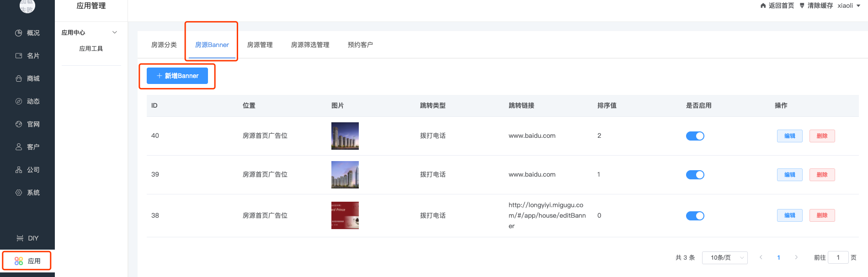Switch to the 房源管理 tab
Viewport: 868px width, 277px height.
(260, 45)
